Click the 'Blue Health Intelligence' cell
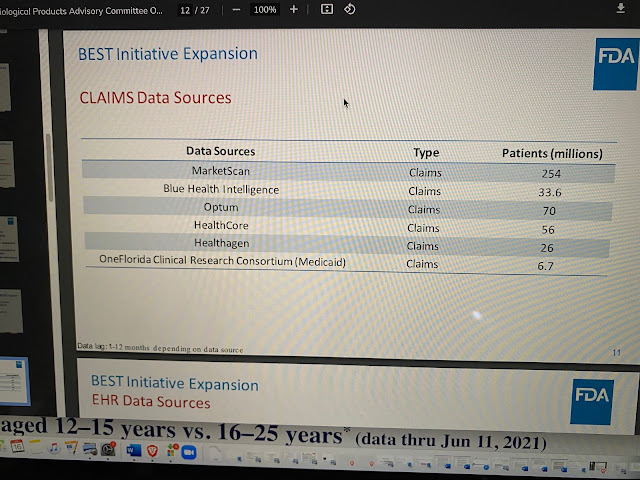This screenshot has height=480, width=640. click(221, 189)
